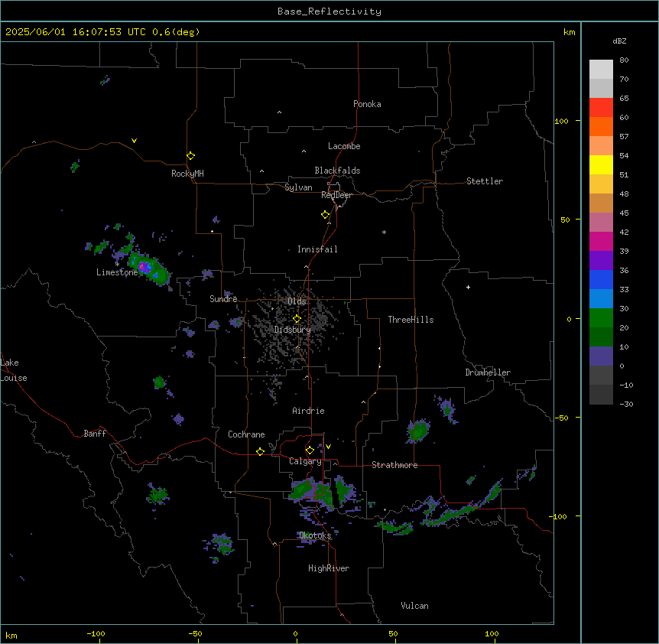Click the yellow marker south of RedDeer
659x644 pixels.
[326, 215]
